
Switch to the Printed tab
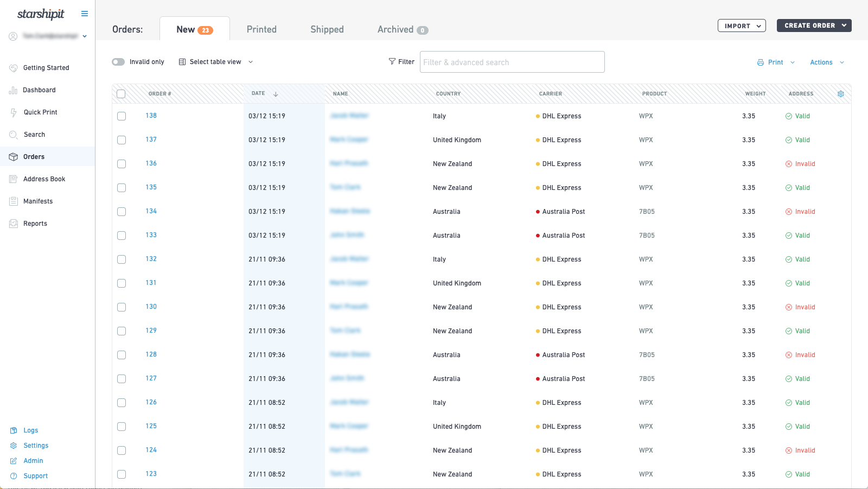click(261, 29)
